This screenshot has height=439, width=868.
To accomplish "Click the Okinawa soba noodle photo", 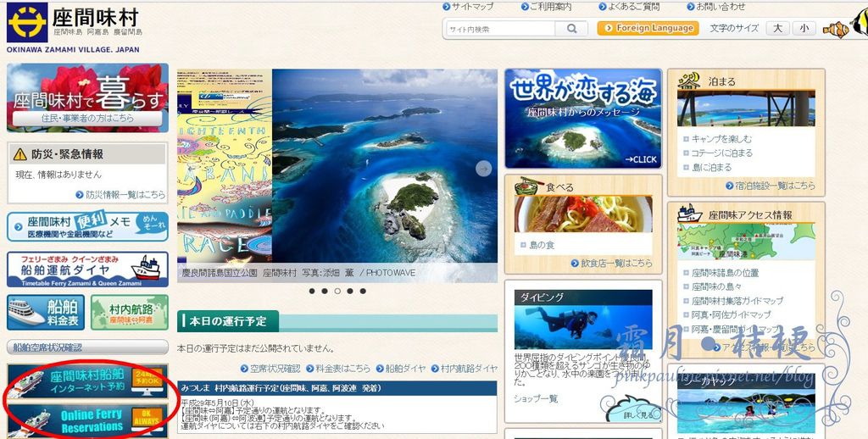I will coord(583,214).
